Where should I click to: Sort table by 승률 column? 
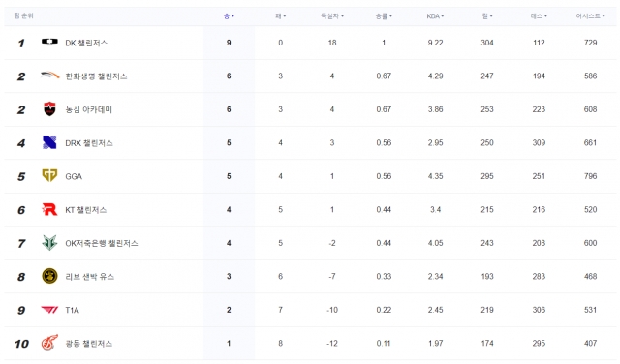[384, 16]
